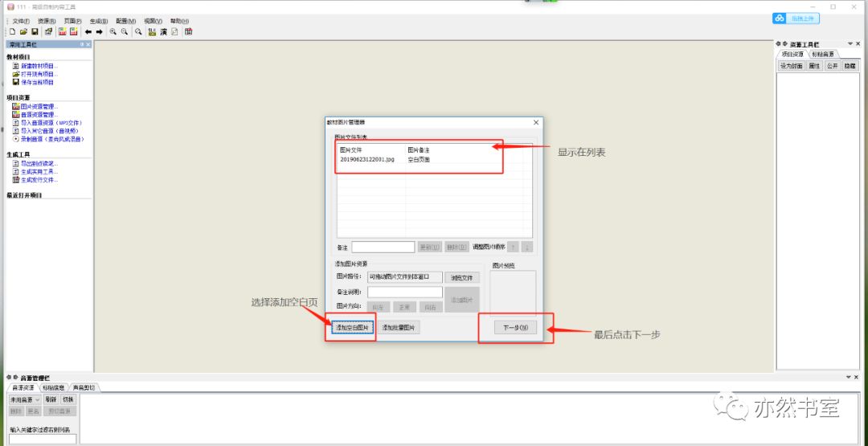Viewport: 868px width, 446px height.
Task: Click the zoom out magnifier icon
Action: (125, 31)
